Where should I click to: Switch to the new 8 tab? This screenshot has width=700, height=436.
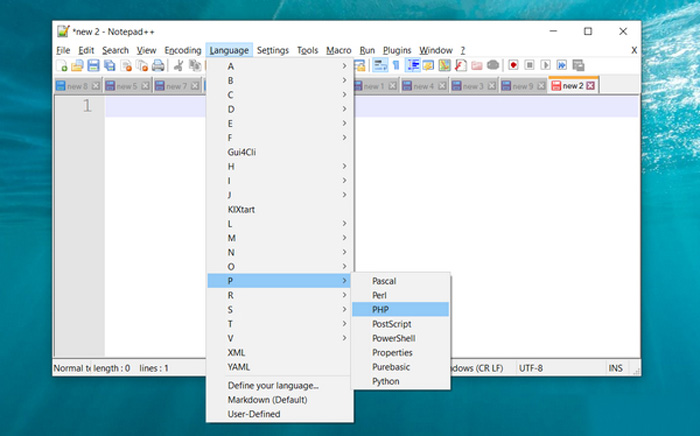78,86
